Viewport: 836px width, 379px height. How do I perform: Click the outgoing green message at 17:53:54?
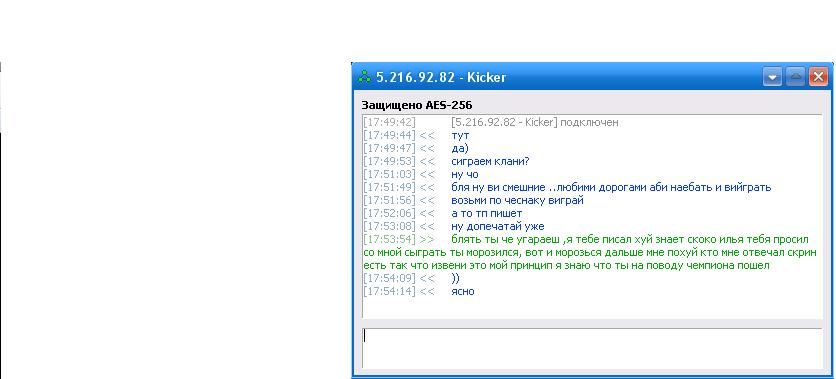click(x=590, y=252)
